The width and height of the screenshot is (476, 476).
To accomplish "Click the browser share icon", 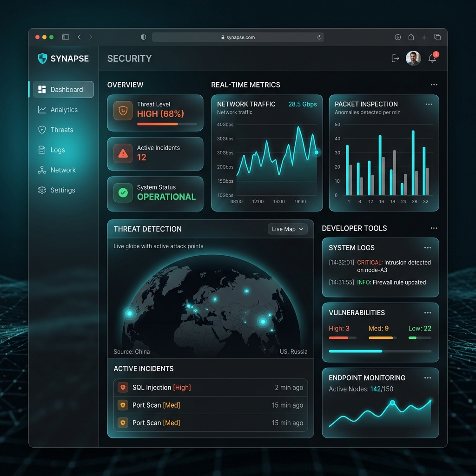I will pyautogui.click(x=411, y=37).
